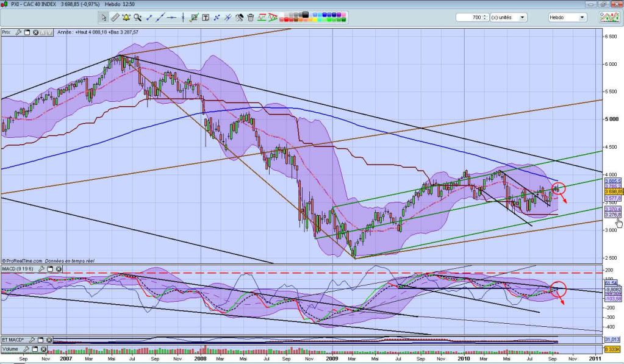Activate the magnifier zoom tool

point(138,18)
